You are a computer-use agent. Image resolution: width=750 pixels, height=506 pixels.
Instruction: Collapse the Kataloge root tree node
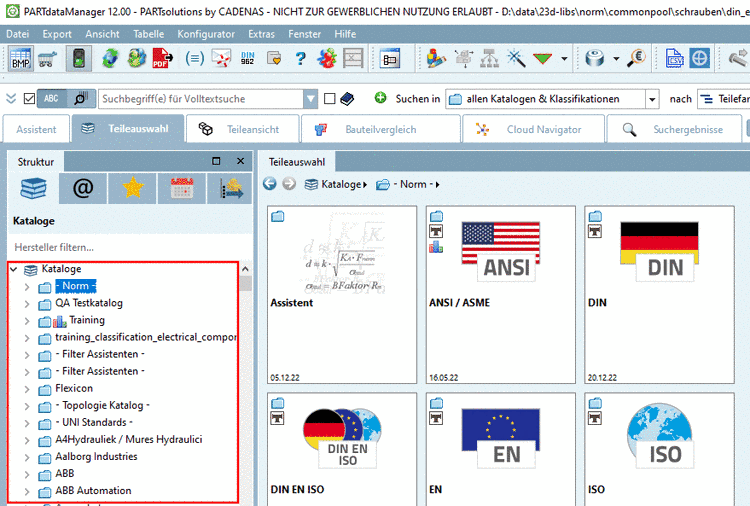14,269
